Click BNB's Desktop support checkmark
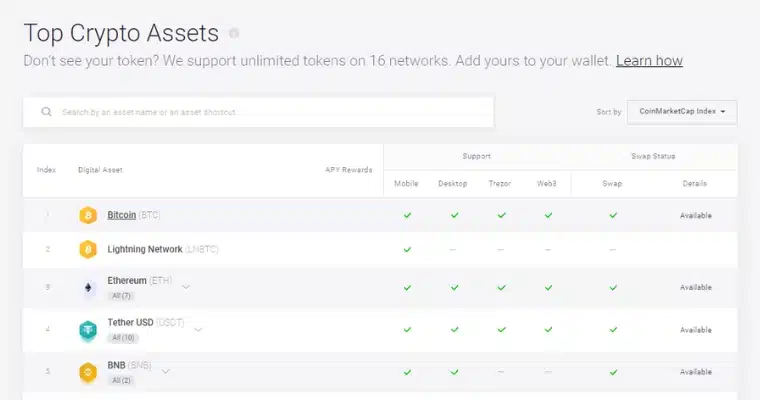 pyautogui.click(x=454, y=372)
